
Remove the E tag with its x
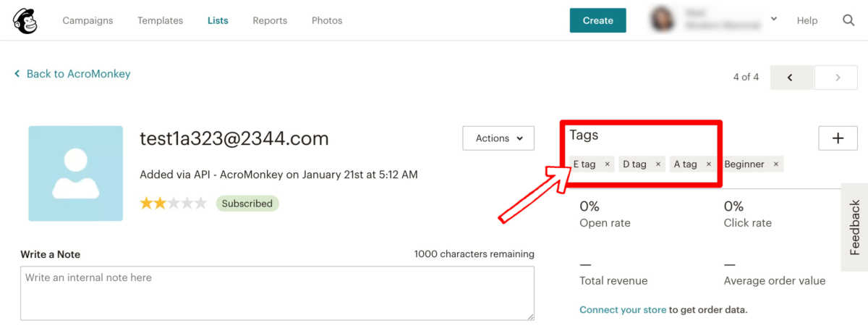tap(607, 164)
